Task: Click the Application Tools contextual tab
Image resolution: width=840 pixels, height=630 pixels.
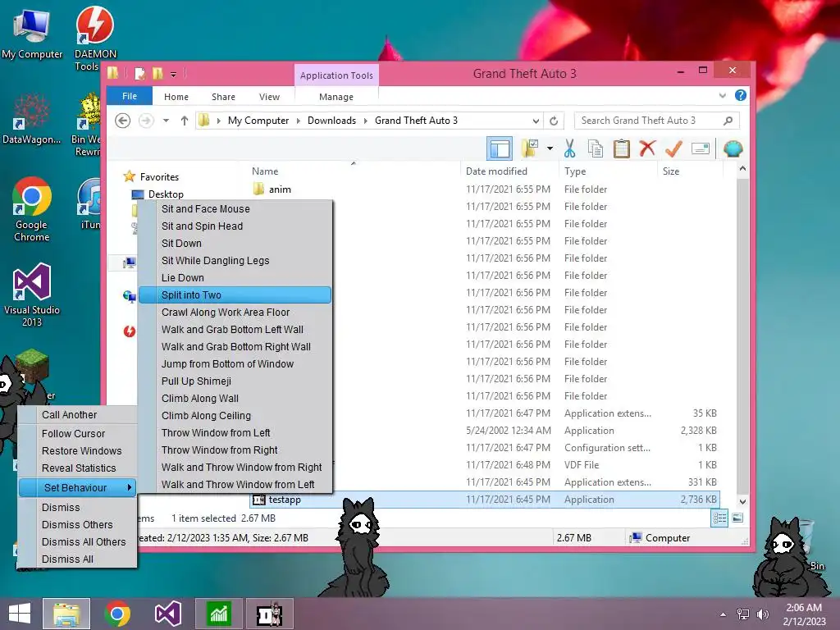Action: (336, 75)
